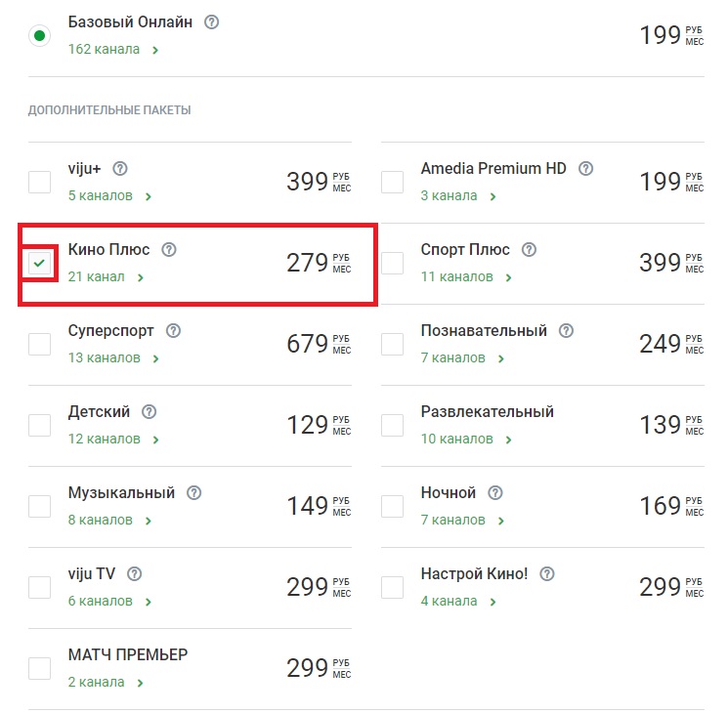Select the Базовый Онлайн radio button
The width and height of the screenshot is (728, 713).
39,35
